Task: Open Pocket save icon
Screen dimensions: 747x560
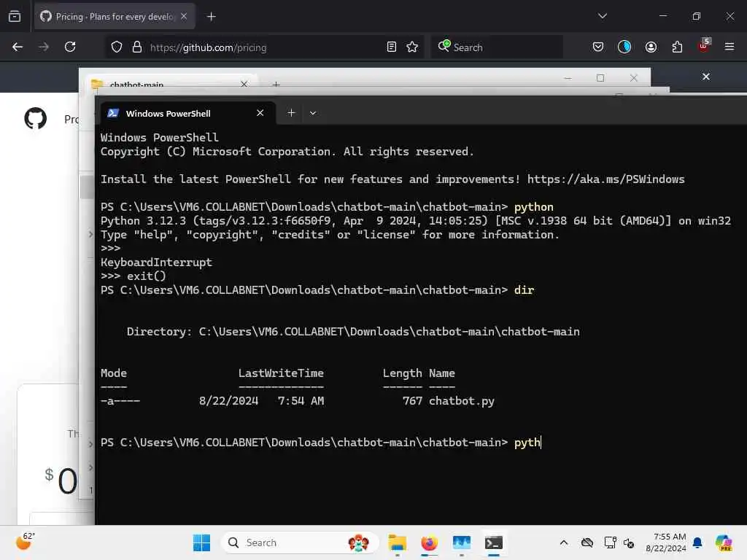Action: pyautogui.click(x=598, y=47)
